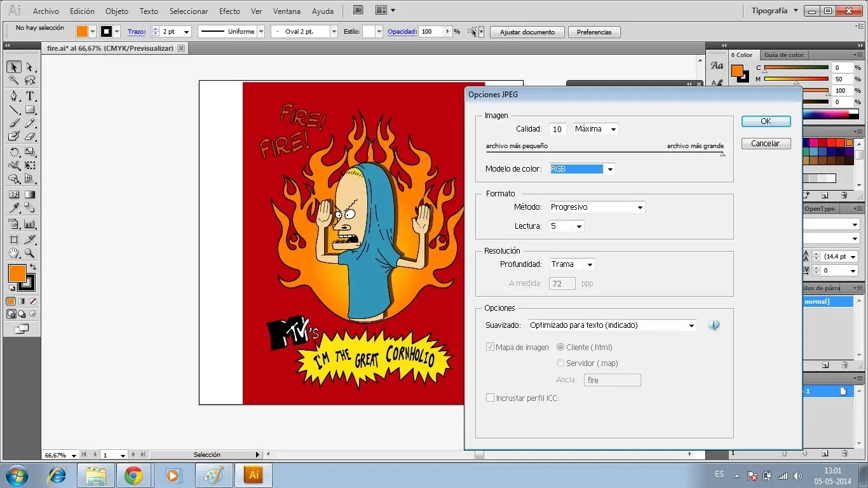Image resolution: width=868 pixels, height=488 pixels.
Task: Open the Character (Aa) panel icon
Action: (717, 65)
